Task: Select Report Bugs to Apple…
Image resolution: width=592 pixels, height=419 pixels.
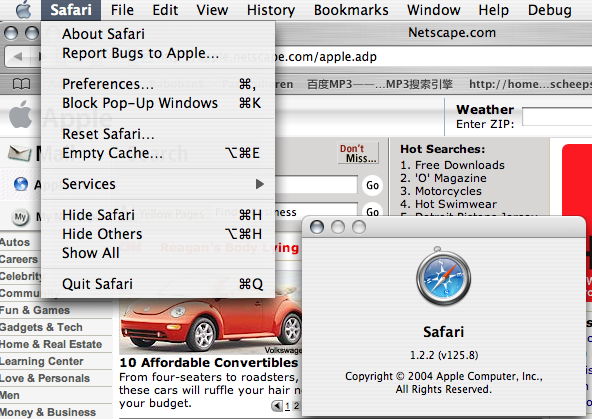Action: [158, 53]
